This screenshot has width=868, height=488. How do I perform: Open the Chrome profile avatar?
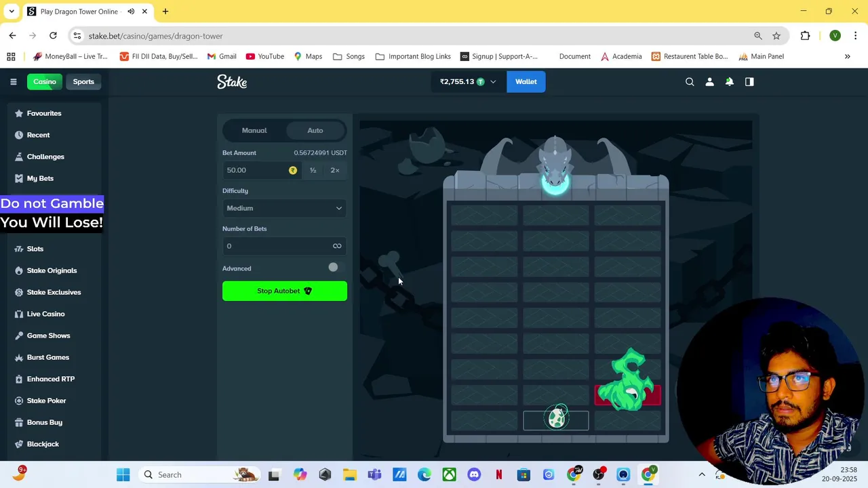[x=835, y=36]
